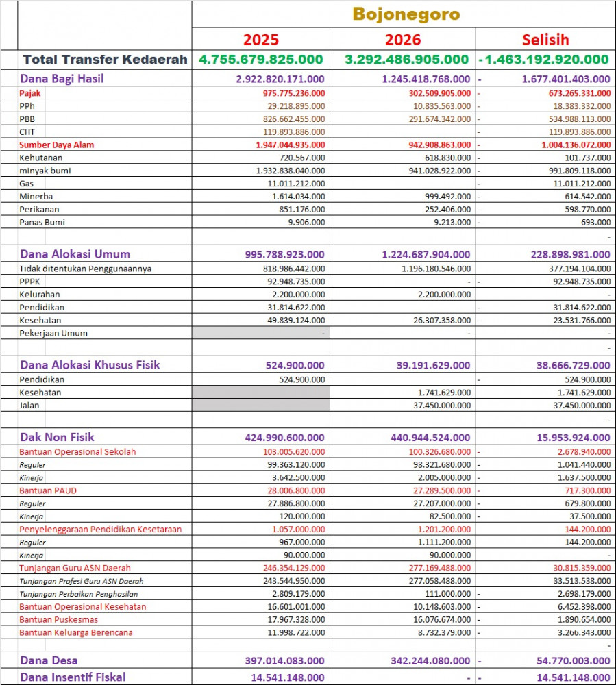Select value 941.028.922.000

440,171
